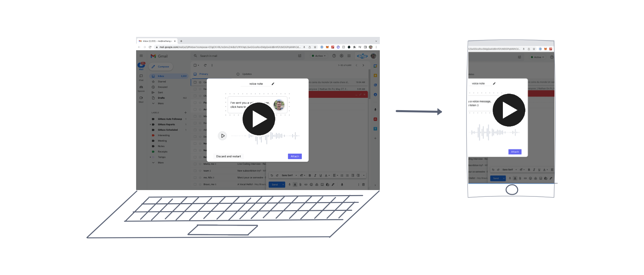The height and width of the screenshot is (275, 644).
Task: Toggle italic in laptop compose toolbar
Action: coord(315,175)
